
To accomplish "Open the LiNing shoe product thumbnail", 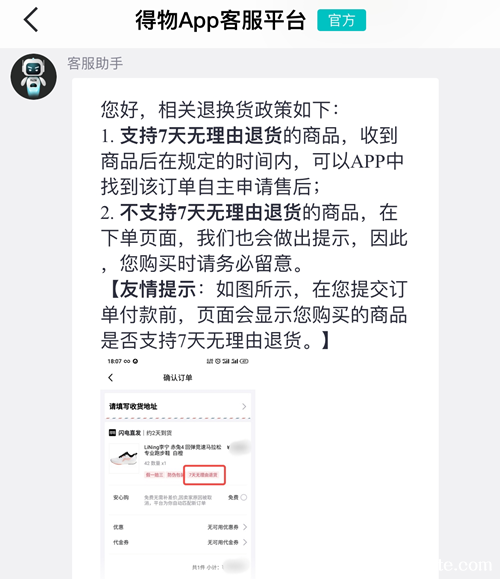I will [x=124, y=458].
